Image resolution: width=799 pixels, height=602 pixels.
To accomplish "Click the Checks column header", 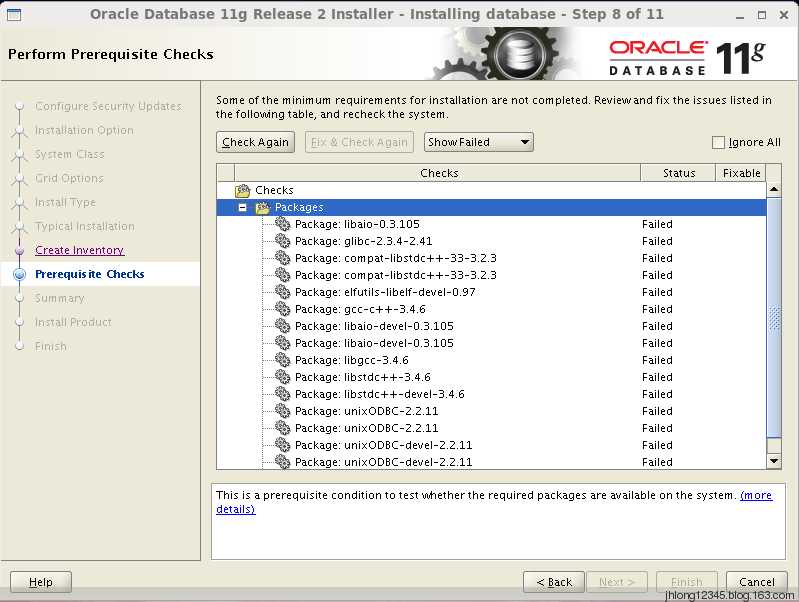I will [438, 173].
